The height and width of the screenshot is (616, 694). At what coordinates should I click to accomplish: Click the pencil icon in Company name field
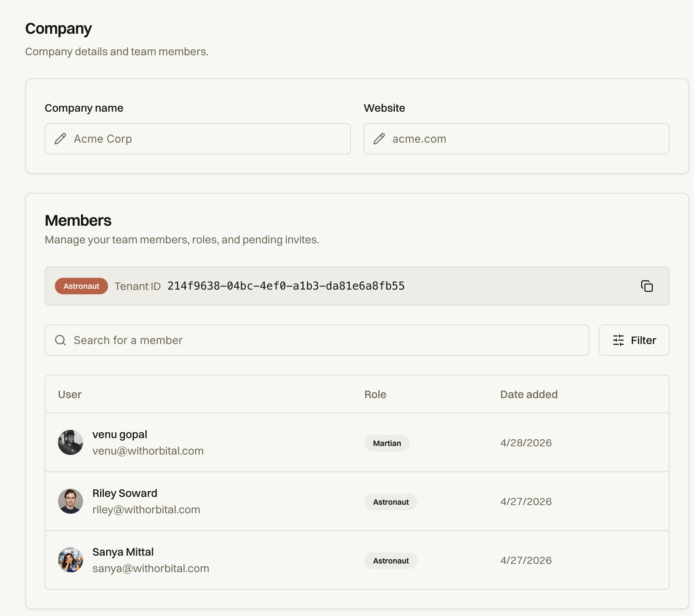[x=60, y=139]
